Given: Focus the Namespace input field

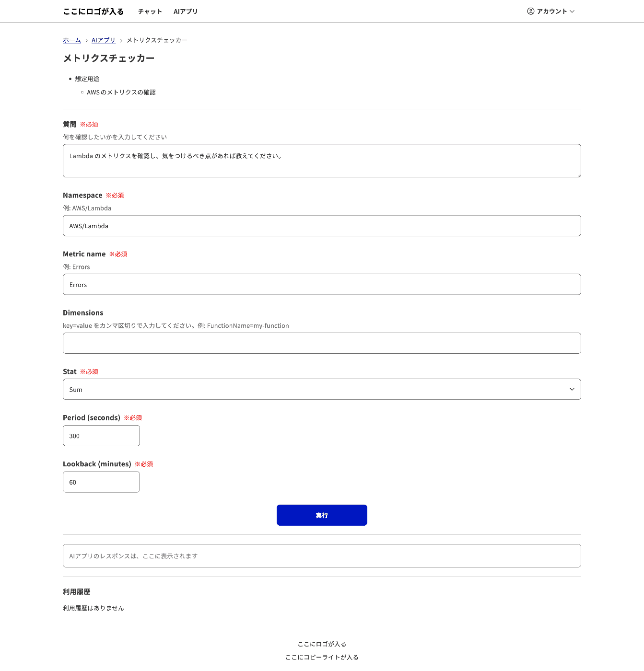Looking at the screenshot, I should point(322,226).
